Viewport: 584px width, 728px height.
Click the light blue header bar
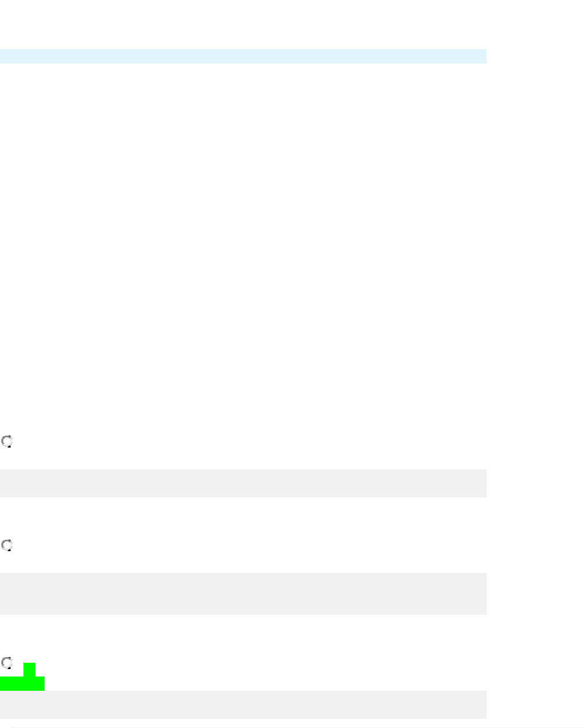click(243, 56)
